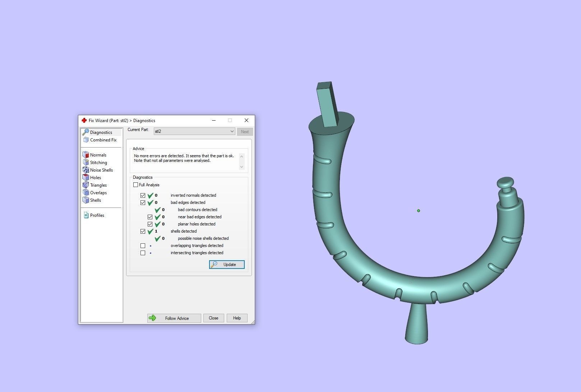Go to the Normals fix page
581x392 pixels.
click(98, 155)
